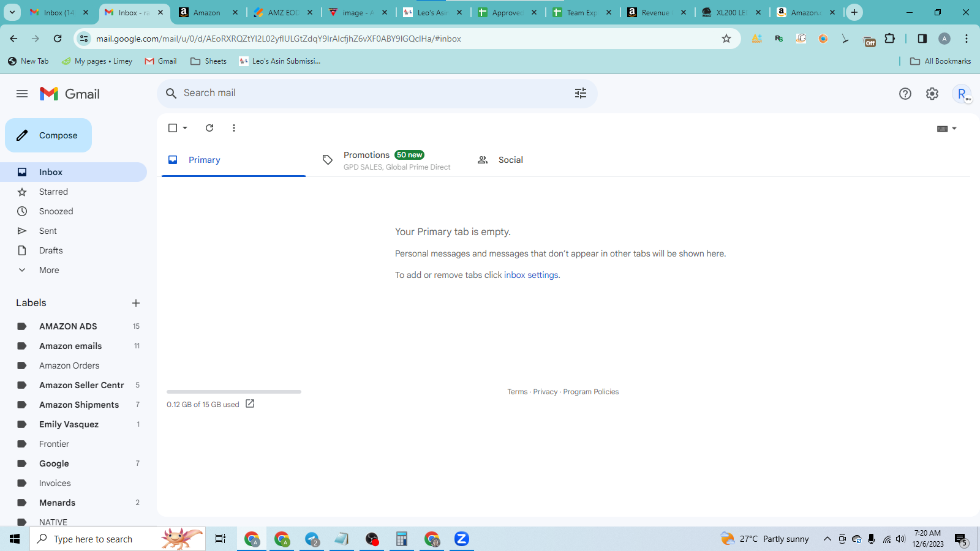Compose a new email

[48, 135]
